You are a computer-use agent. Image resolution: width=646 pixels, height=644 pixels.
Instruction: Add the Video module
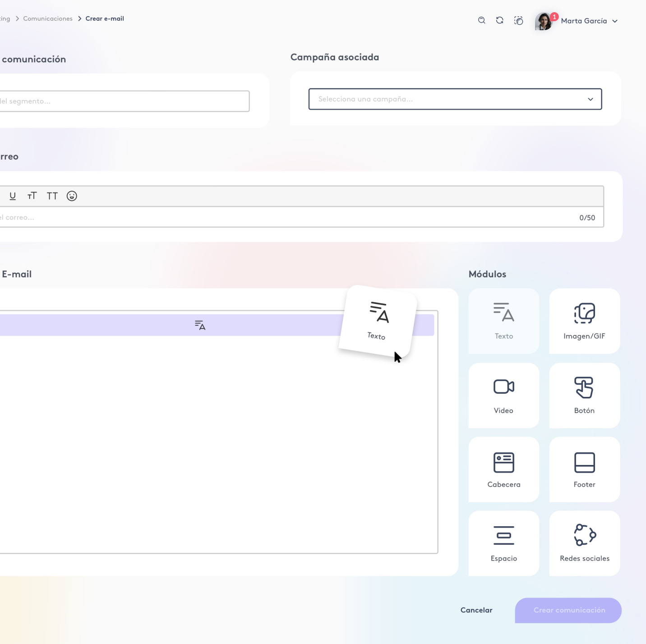pyautogui.click(x=503, y=396)
